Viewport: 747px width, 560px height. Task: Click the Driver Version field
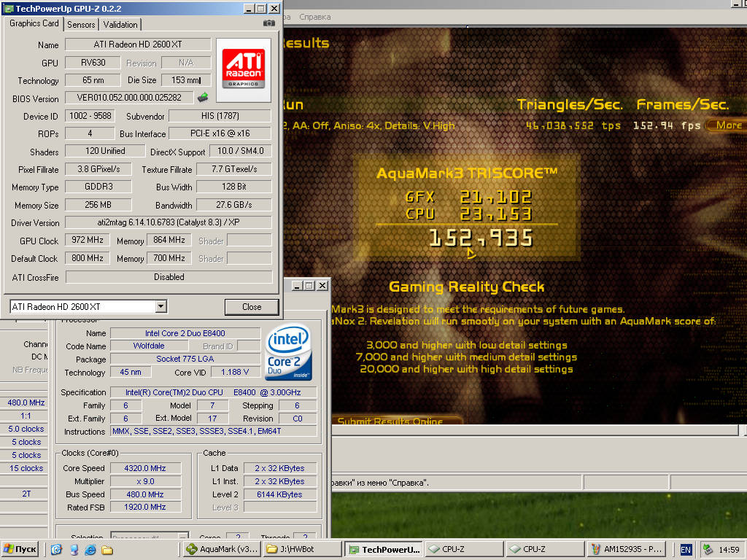coord(169,222)
